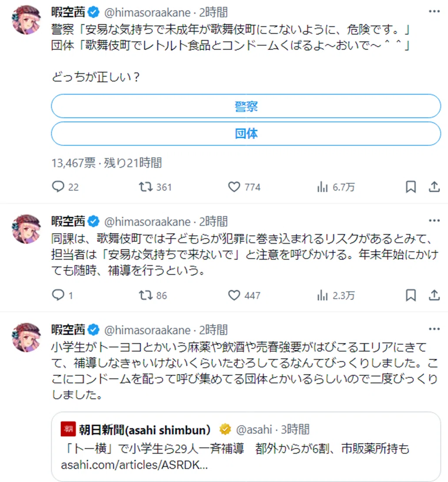The height and width of the screenshot is (482, 448).
Task: View analytics showing 2.3万 impressions
Action: [x=336, y=295]
